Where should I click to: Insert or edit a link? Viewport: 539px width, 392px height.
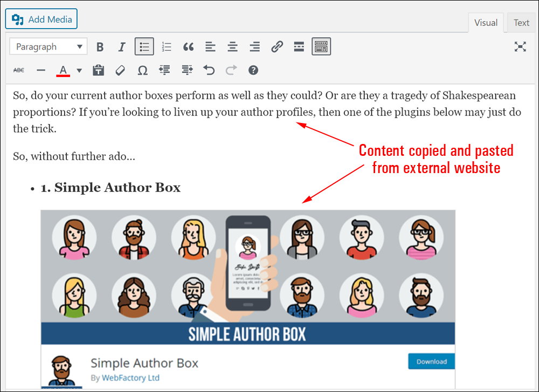277,46
